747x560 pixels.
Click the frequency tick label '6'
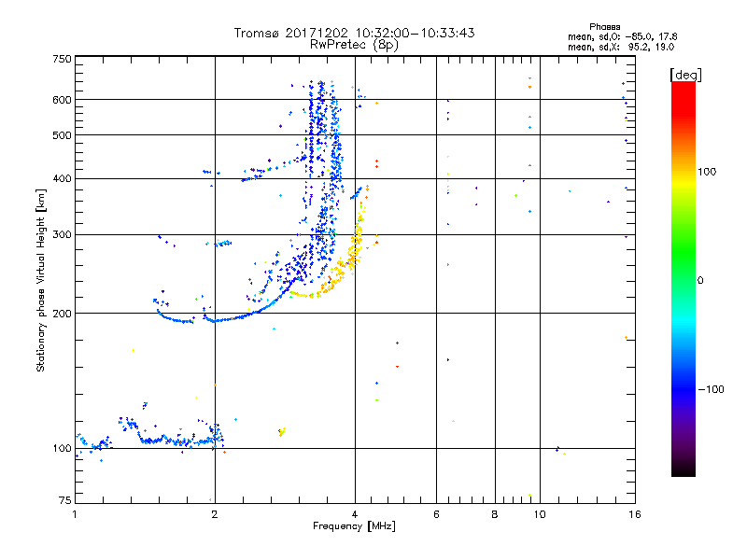(x=436, y=514)
